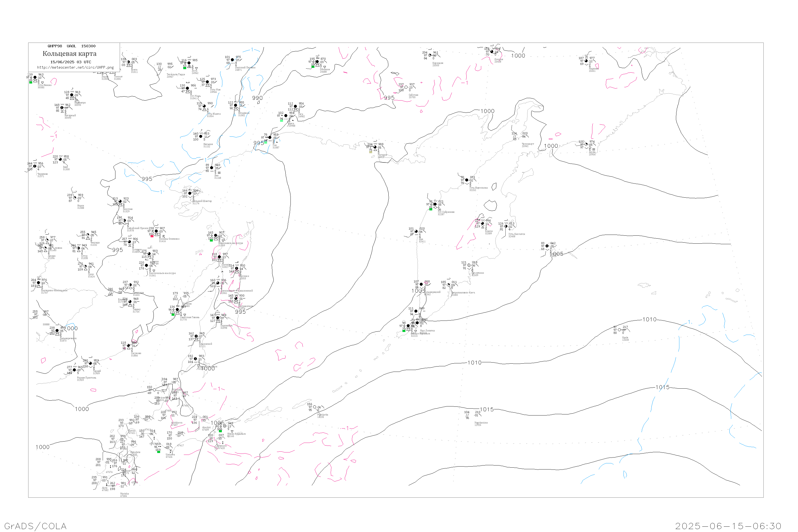Click the Усть-Камчатск half-filled station circle

click(x=506, y=226)
